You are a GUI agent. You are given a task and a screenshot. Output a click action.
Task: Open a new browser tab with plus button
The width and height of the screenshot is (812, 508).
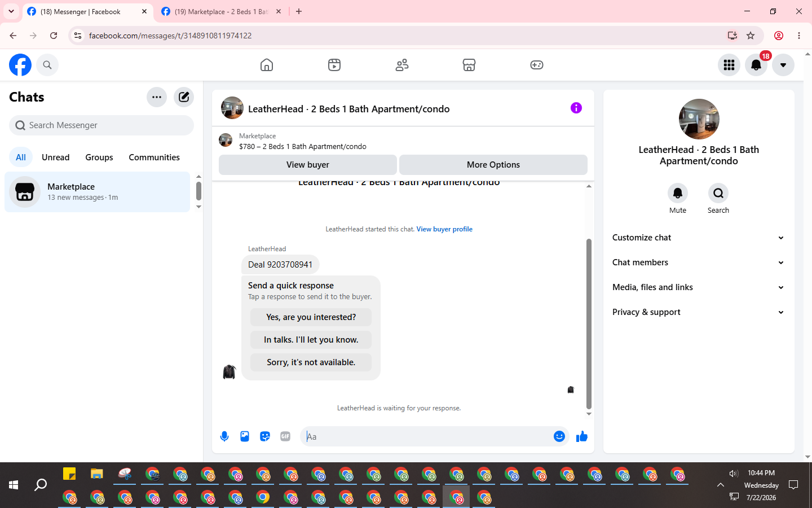point(299,11)
